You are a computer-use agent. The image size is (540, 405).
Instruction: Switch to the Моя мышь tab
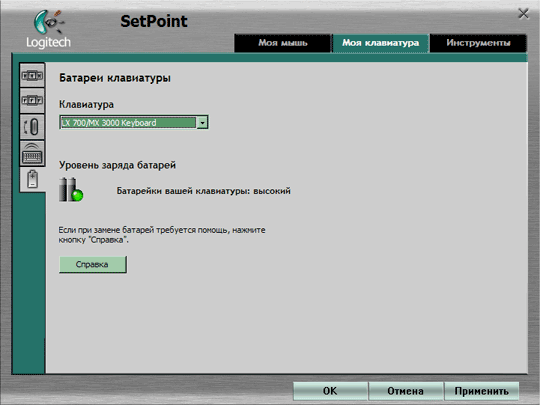(x=282, y=43)
